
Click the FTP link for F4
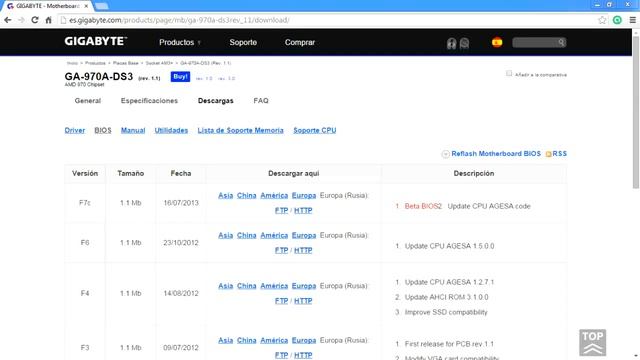click(x=281, y=301)
